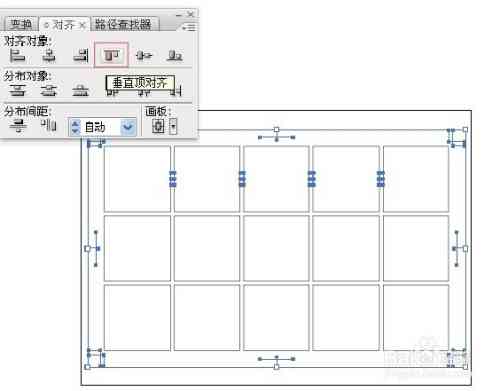Viewport: 500px width, 391px height.
Task: Open the artboard options dropdown arrow
Action: tap(173, 127)
